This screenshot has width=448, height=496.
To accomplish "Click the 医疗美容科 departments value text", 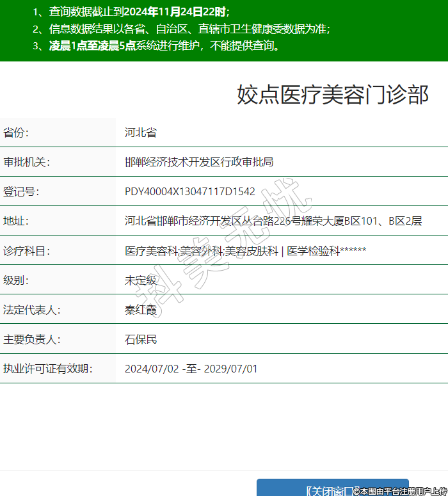I will (x=245, y=251).
